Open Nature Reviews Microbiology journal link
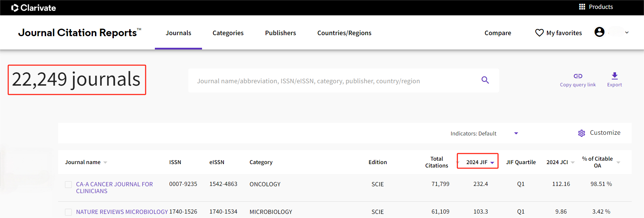The width and height of the screenshot is (644, 218). click(122, 212)
